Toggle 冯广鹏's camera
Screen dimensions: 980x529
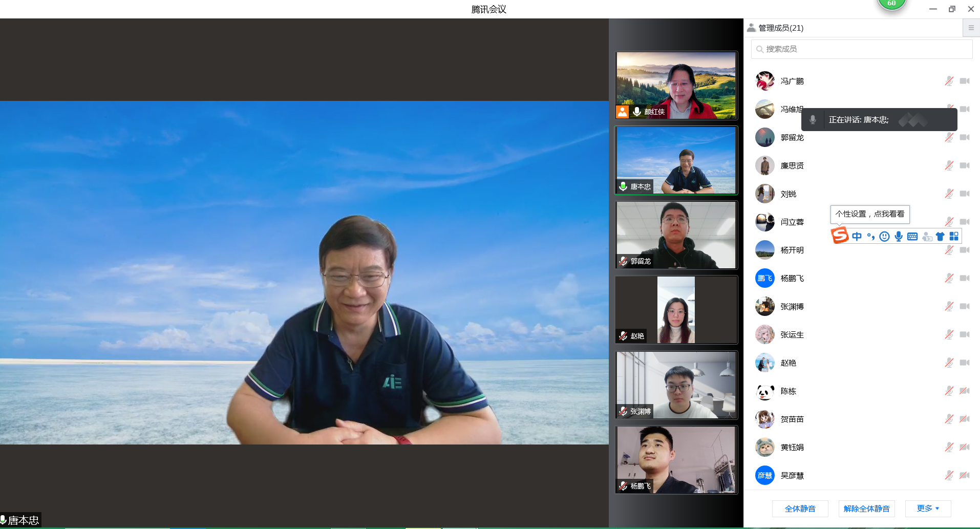965,81
